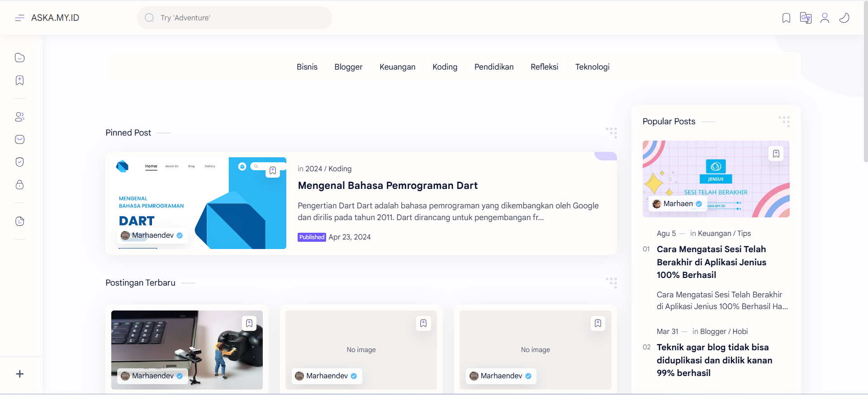Open the Teknik agar blog tidak bisa diduplikasi post
The height and width of the screenshot is (395, 868).
pos(714,360)
